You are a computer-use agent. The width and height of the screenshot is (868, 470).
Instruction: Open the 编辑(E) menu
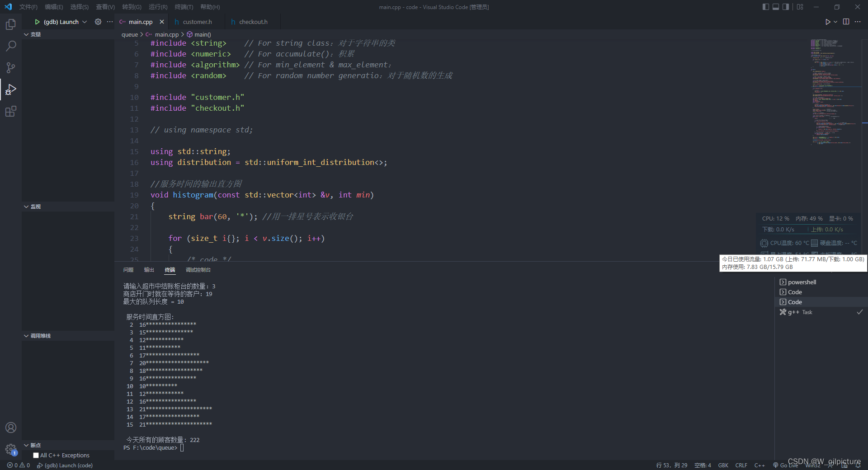pos(54,7)
